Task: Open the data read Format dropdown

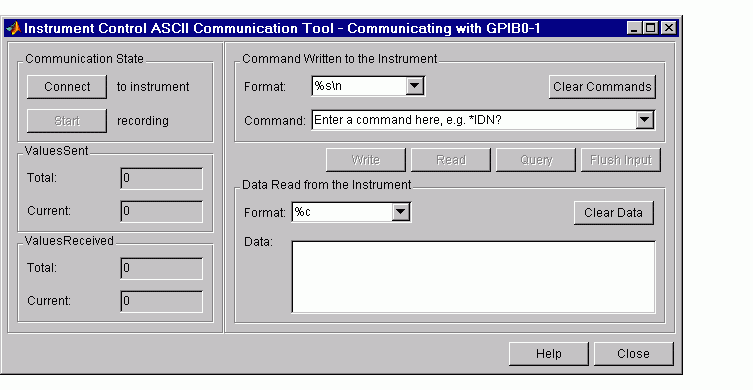Action: pos(400,212)
